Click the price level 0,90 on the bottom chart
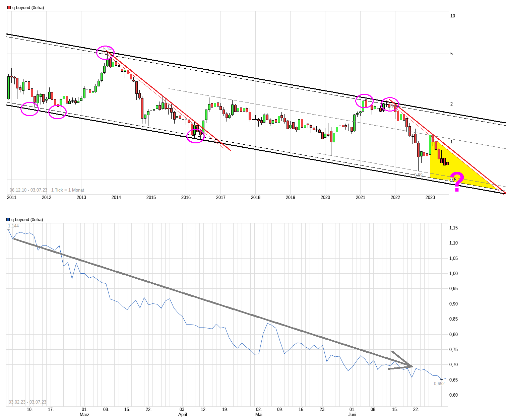The width and height of the screenshot is (506, 420). (x=453, y=304)
